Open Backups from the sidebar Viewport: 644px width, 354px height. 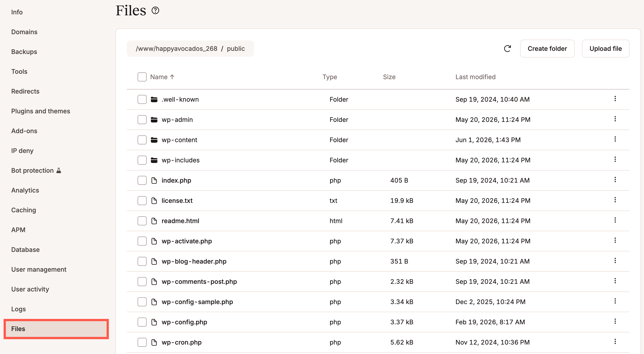click(x=24, y=52)
